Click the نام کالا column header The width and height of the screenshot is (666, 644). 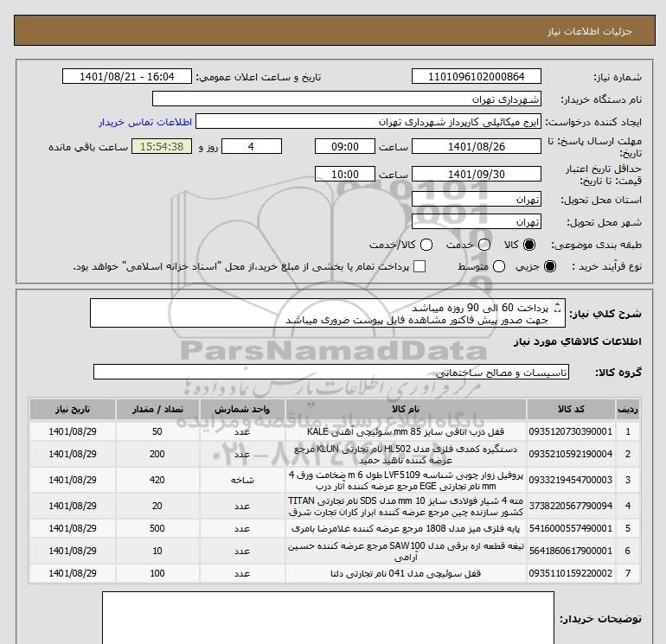(x=406, y=409)
